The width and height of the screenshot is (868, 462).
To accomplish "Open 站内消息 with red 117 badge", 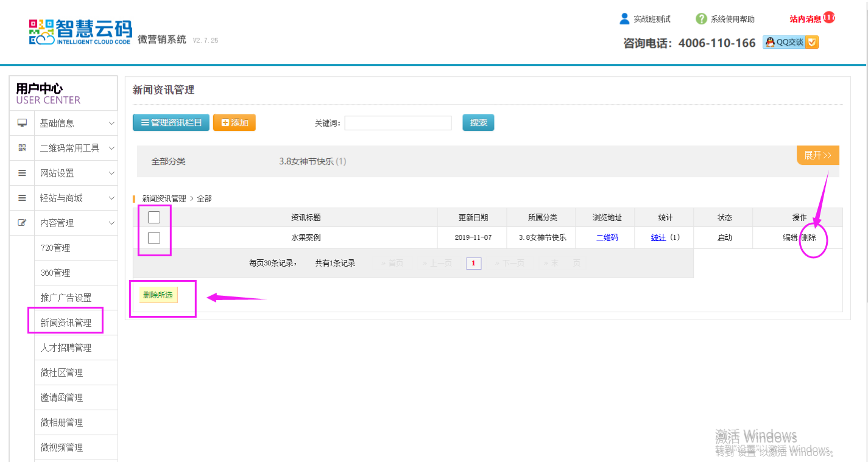I will pos(811,19).
